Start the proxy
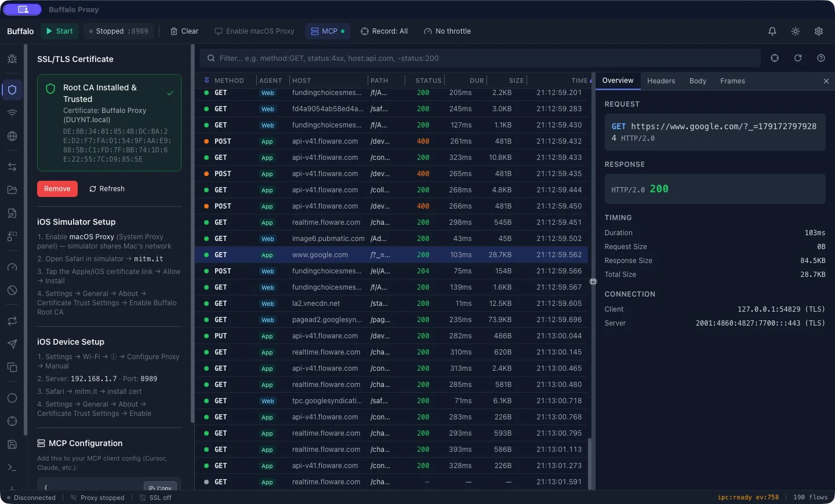 pyautogui.click(x=60, y=31)
